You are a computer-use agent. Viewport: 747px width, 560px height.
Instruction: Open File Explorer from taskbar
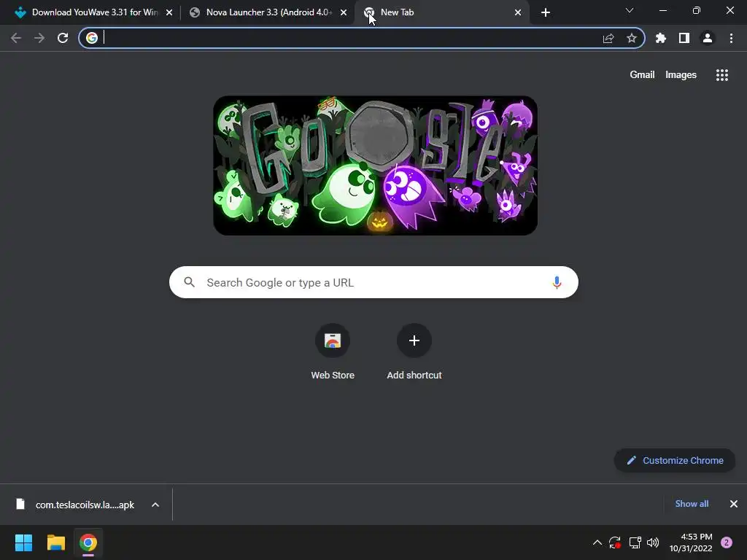click(x=55, y=542)
